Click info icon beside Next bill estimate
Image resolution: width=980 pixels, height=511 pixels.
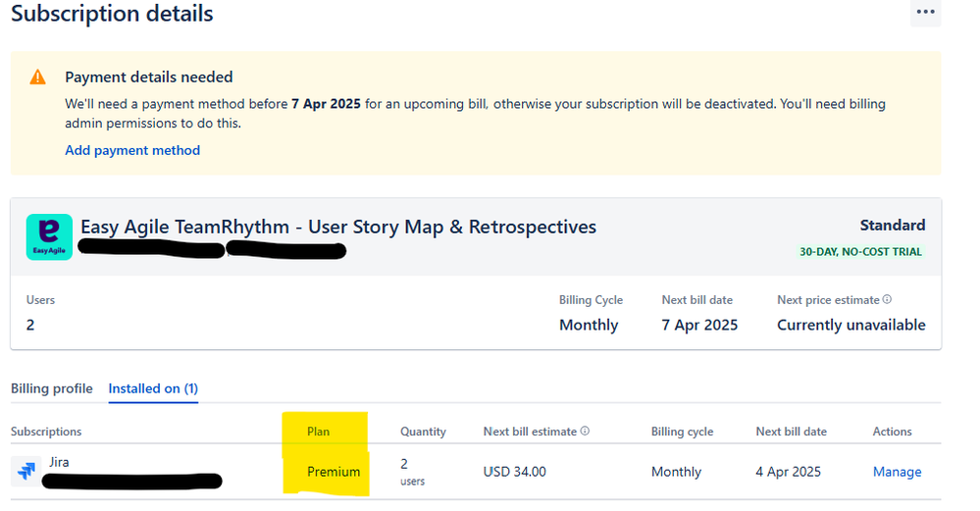coord(585,431)
